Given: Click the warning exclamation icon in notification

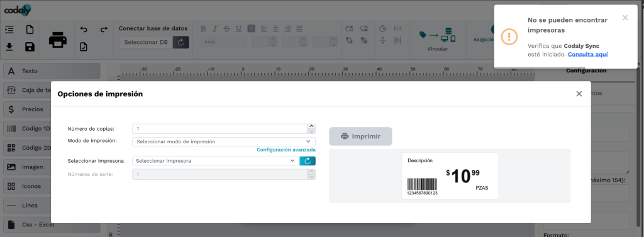Looking at the screenshot, I should (x=509, y=36).
